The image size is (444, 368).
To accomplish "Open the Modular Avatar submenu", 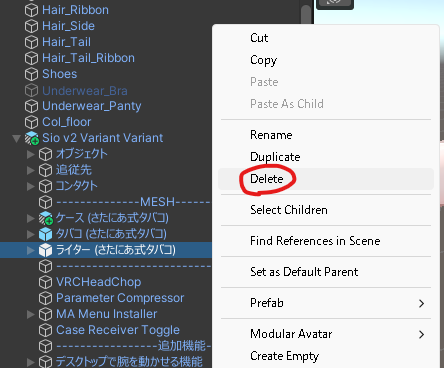I will (x=326, y=334).
